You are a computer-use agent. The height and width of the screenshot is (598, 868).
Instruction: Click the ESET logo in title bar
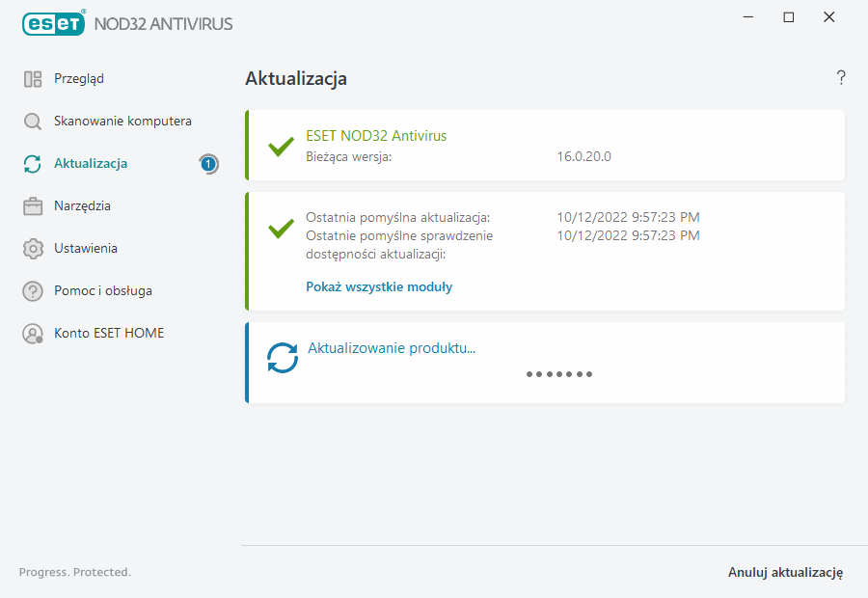point(54,23)
